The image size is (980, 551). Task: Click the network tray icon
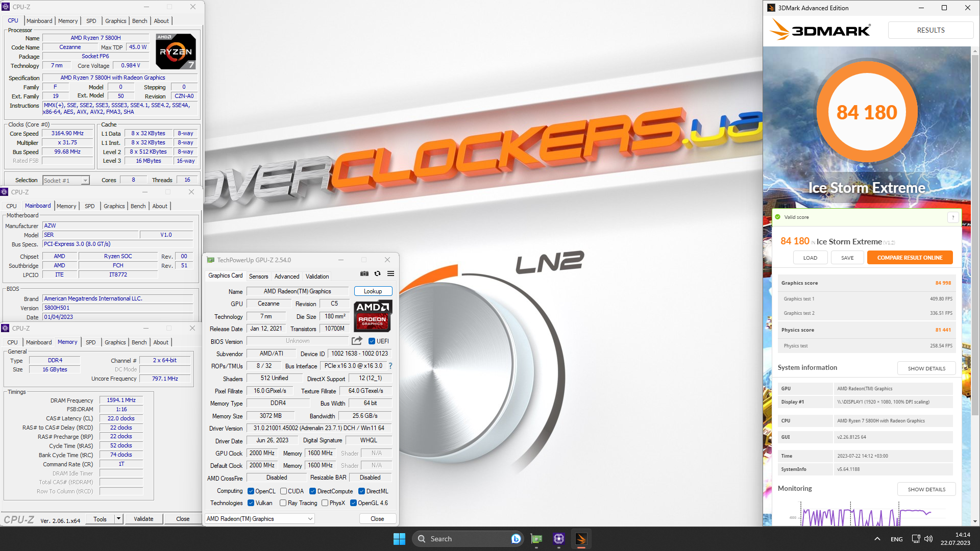click(x=916, y=539)
